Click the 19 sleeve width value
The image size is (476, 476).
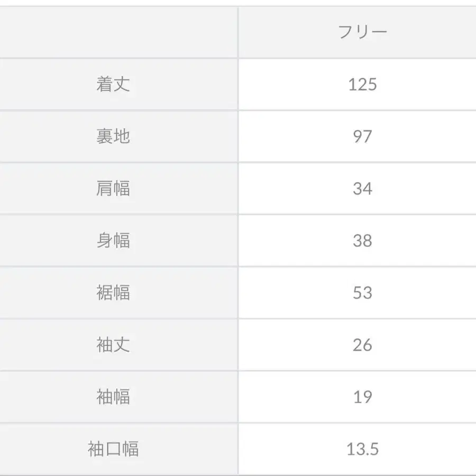coord(362,397)
